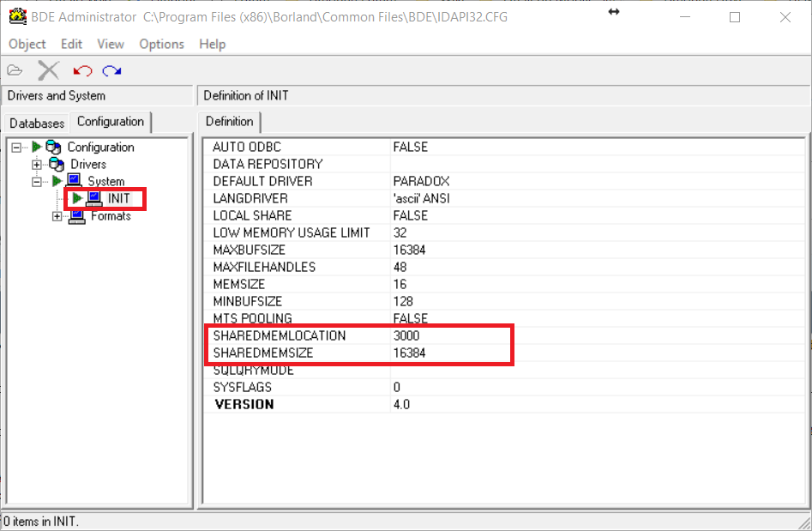
Task: Click the LOCAL SHARE value FALSE
Action: pyautogui.click(x=411, y=215)
